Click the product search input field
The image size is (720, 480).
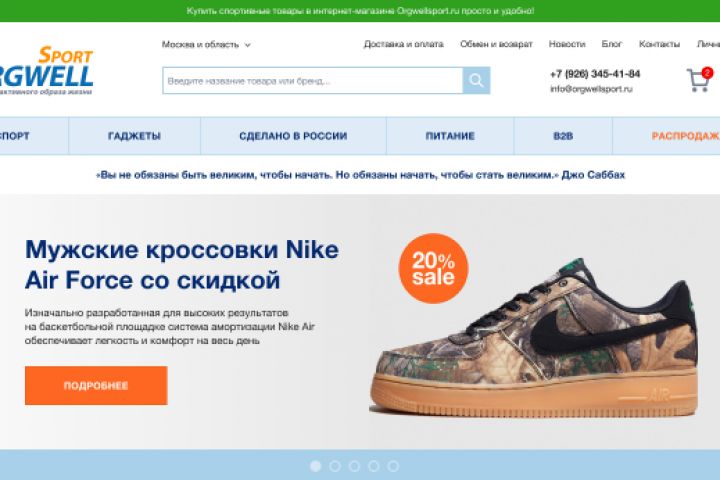pos(313,81)
